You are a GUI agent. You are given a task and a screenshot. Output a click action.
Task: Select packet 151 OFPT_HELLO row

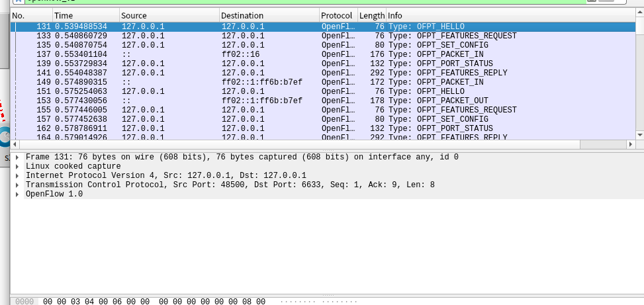click(x=322, y=91)
